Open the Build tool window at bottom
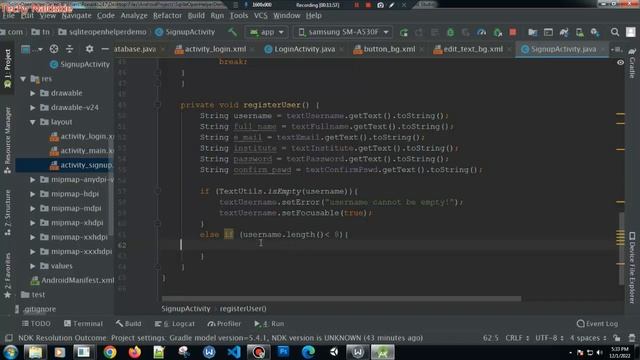The image size is (640, 360). [129, 324]
